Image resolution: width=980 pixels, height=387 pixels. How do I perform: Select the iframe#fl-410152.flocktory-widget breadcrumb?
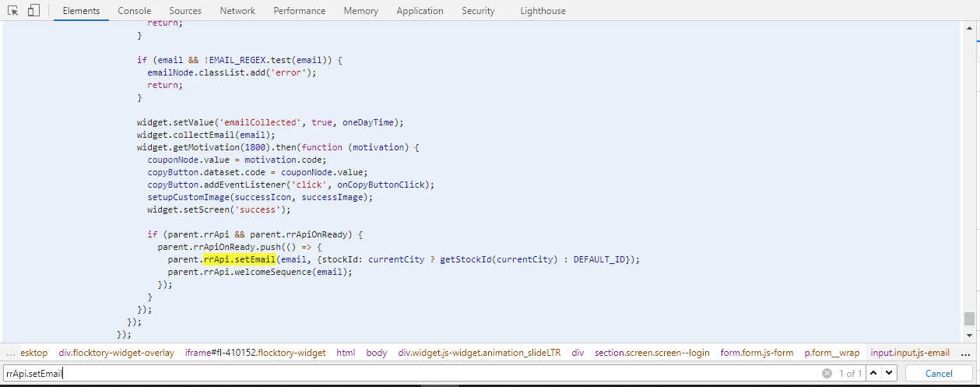[x=255, y=353]
